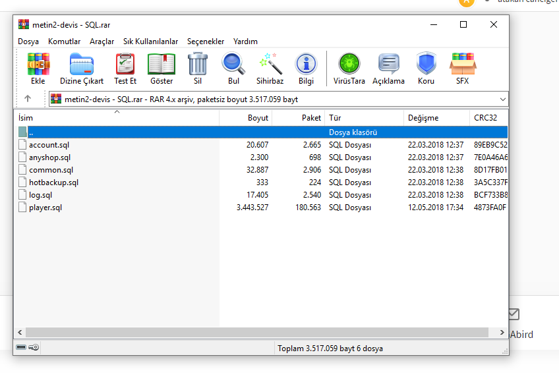Screen dimensions: 559x392
Task: Click the VirüsTara virus scan icon
Action: [x=349, y=64]
